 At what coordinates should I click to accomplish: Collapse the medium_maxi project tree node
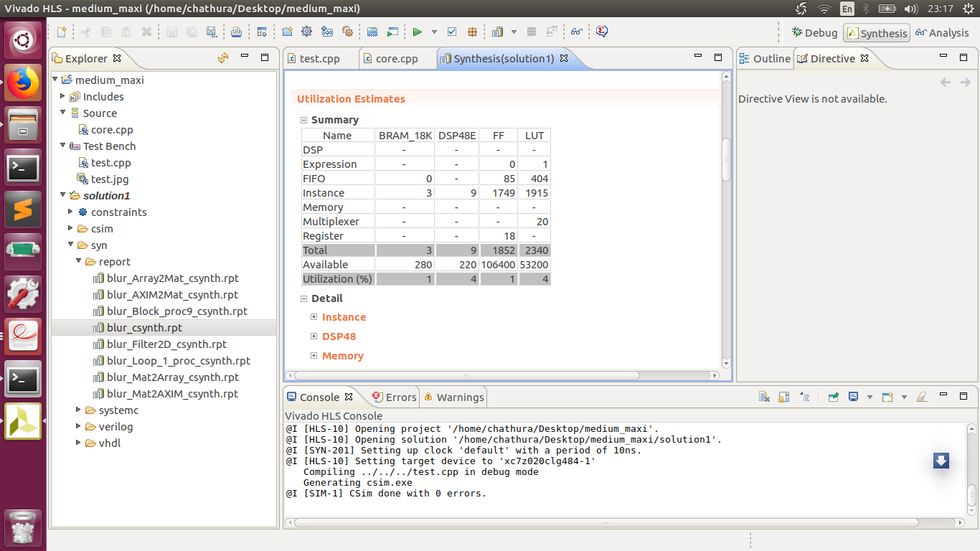55,80
